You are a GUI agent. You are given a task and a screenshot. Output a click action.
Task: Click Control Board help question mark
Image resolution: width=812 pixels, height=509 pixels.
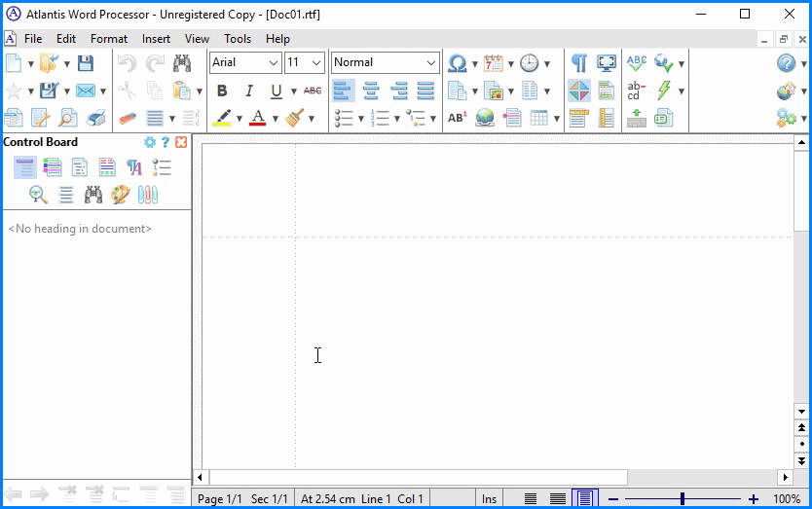[166, 142]
